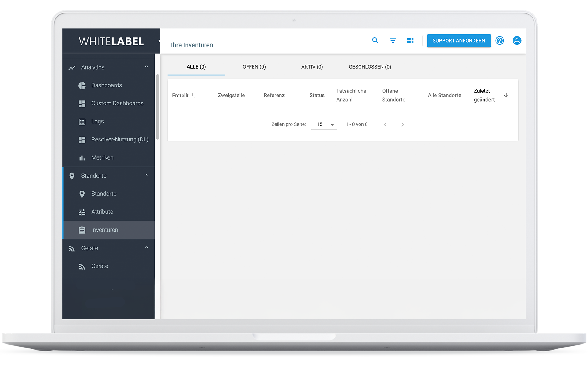Click the Custom Dashboards tiles icon
The width and height of the screenshot is (588, 366).
coord(82,104)
